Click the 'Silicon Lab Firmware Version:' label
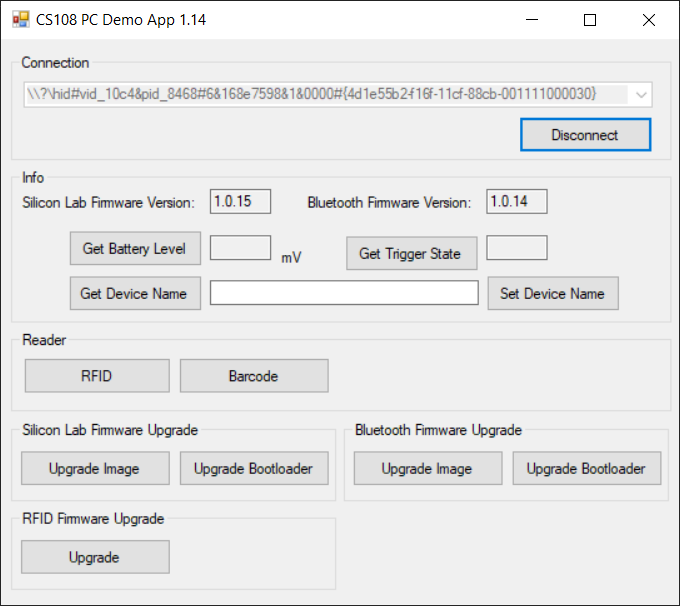This screenshot has width=680, height=606. point(108,203)
